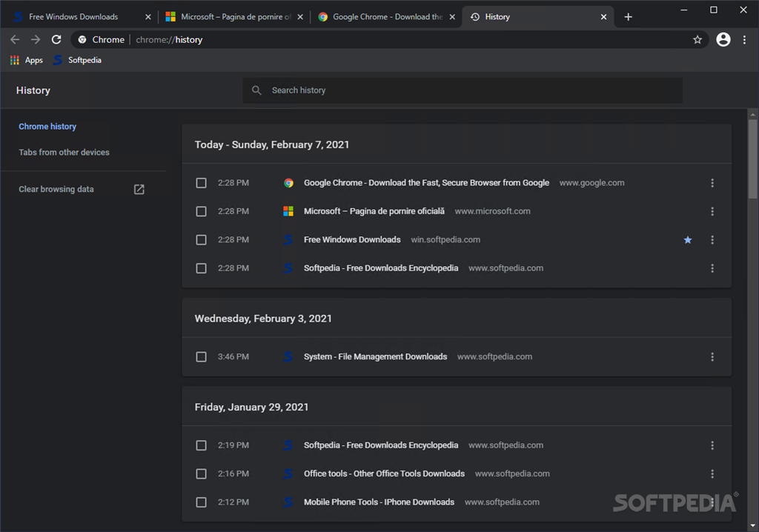Check the Office tools entry checkbox
The height and width of the screenshot is (532, 759).
coord(201,474)
